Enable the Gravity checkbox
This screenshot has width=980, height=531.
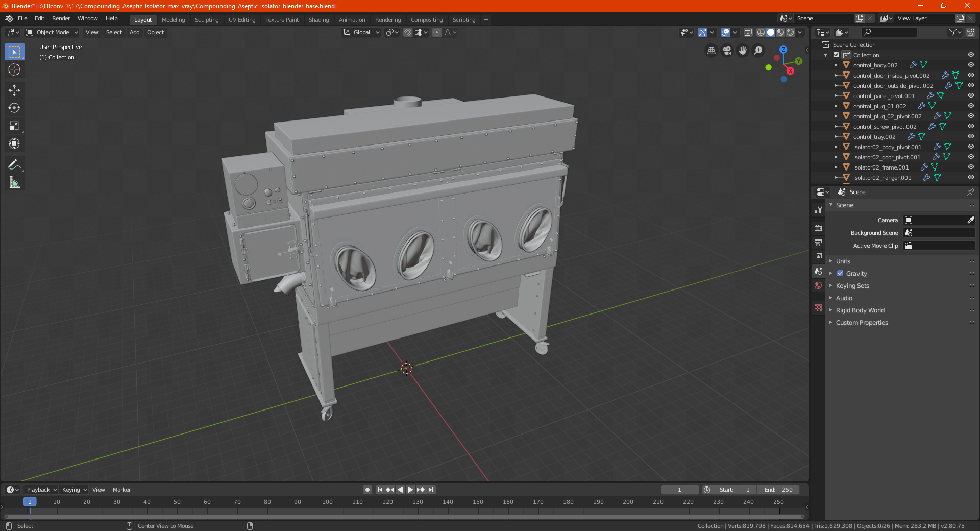point(840,274)
